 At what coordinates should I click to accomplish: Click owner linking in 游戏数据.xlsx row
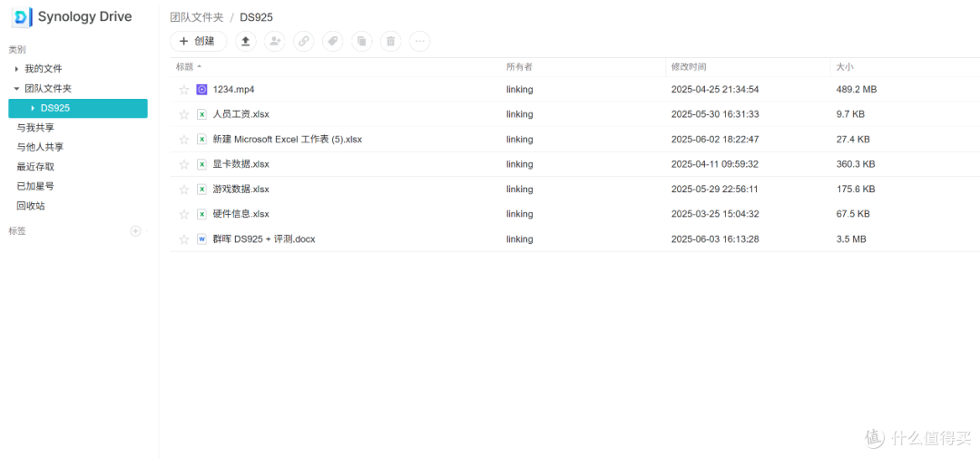tap(520, 190)
